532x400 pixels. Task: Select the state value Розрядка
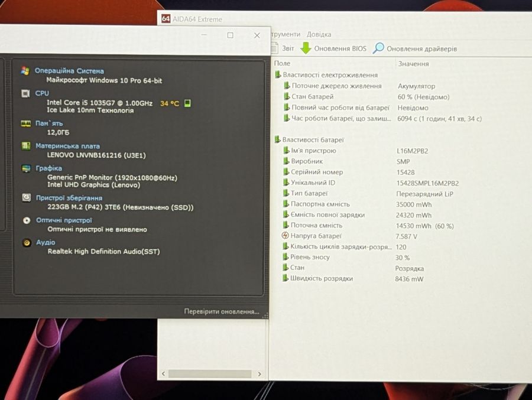point(409,268)
